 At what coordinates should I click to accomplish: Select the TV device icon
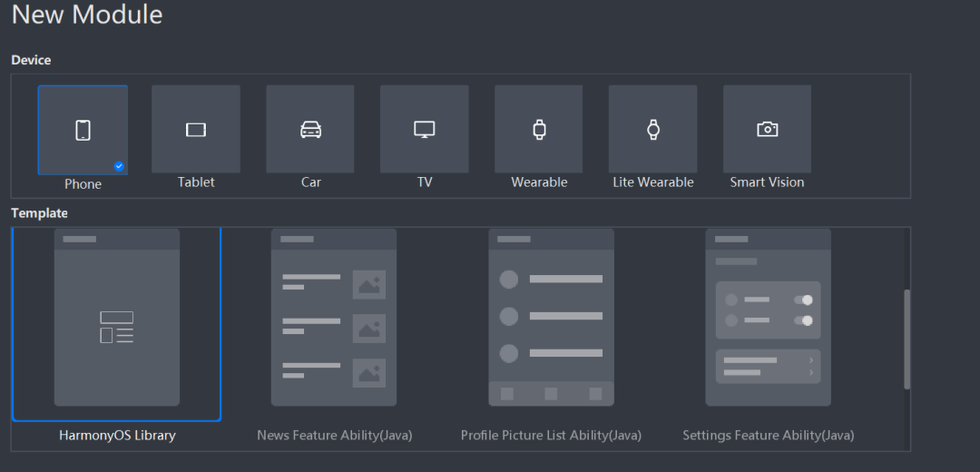point(425,130)
